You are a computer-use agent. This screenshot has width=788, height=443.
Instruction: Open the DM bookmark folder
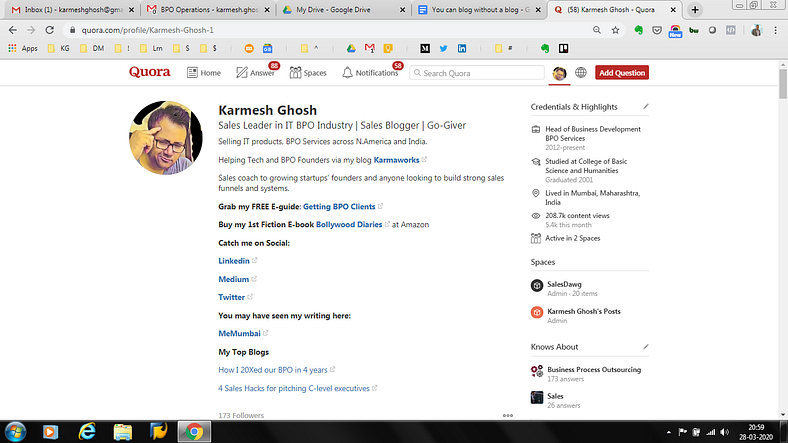(92, 48)
